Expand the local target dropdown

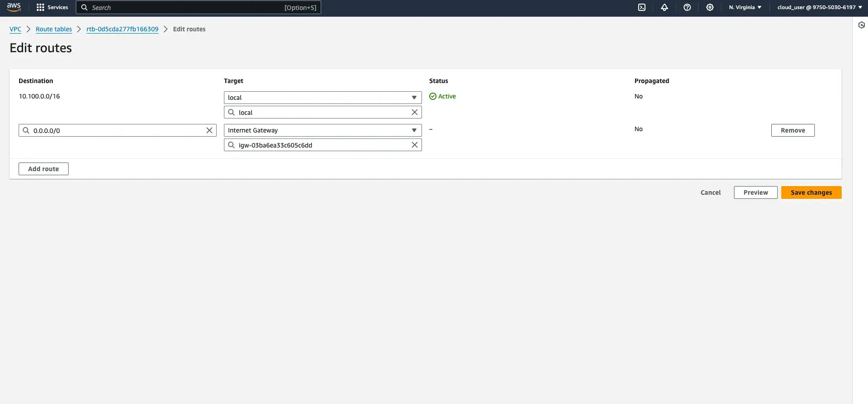tap(322, 98)
